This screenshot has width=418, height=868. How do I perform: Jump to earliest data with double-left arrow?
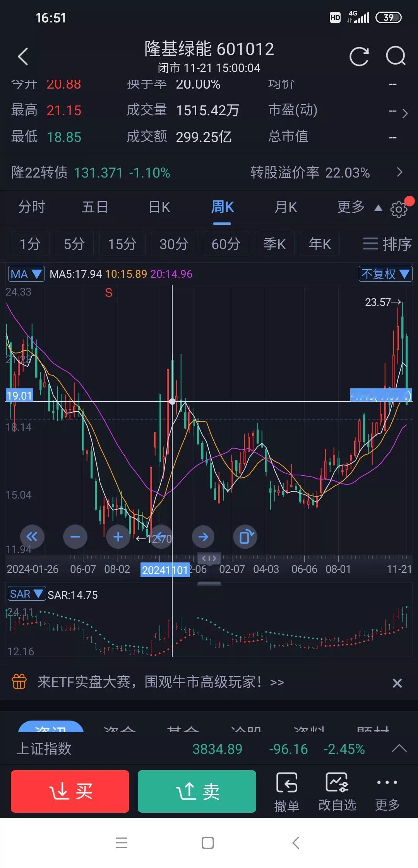coord(32,537)
